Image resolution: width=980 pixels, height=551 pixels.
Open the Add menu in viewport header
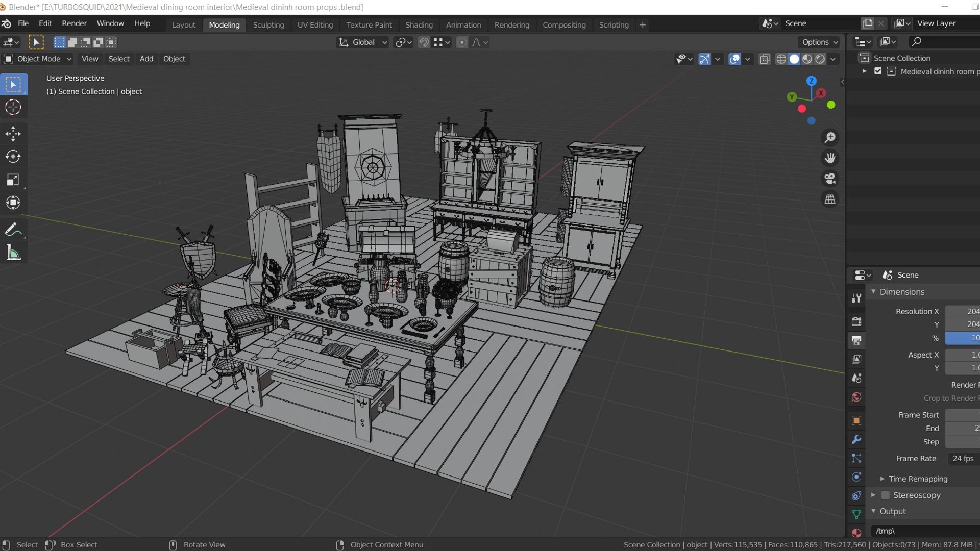pos(146,59)
